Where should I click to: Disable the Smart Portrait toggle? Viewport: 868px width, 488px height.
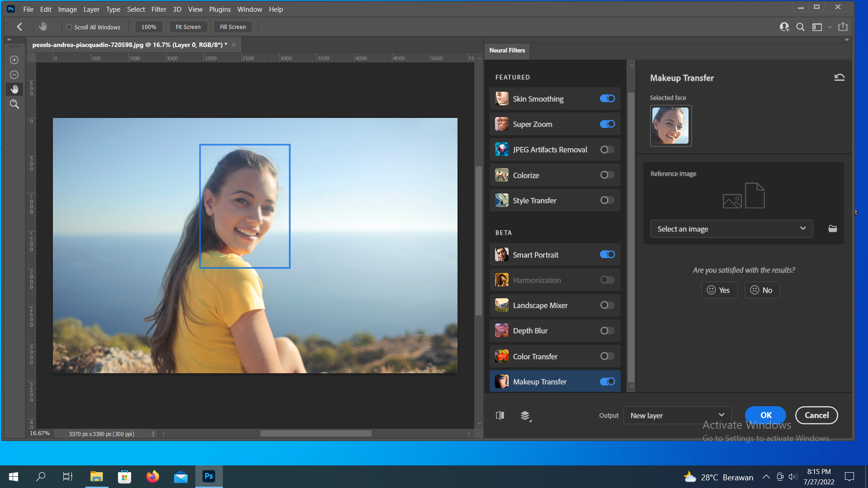[x=607, y=254]
